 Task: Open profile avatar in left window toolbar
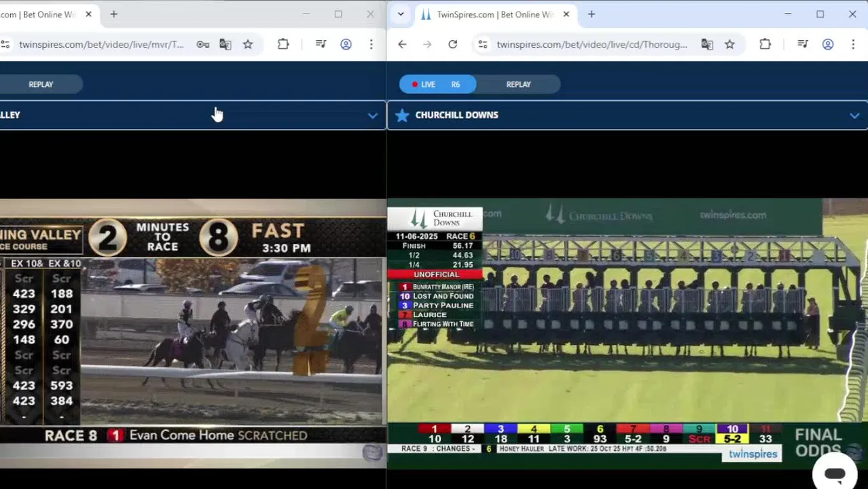click(x=346, y=45)
